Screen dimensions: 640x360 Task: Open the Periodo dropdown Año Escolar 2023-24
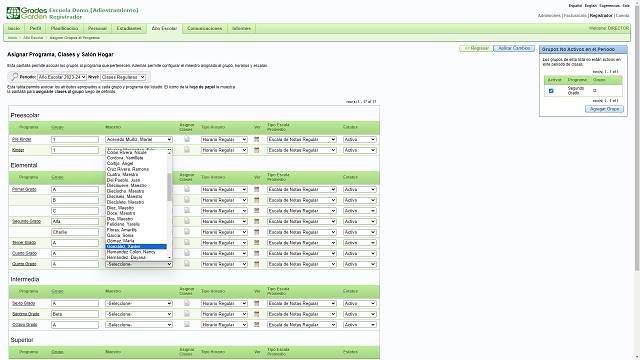coord(62,77)
